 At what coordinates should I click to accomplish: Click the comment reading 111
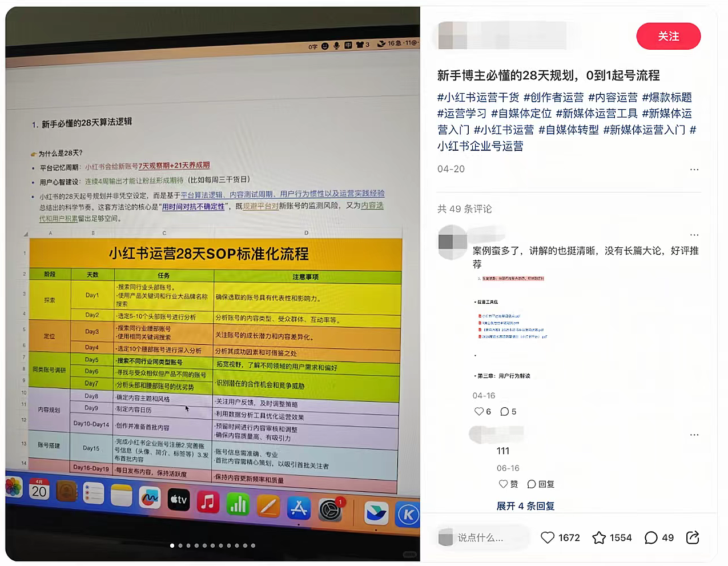pos(503,451)
